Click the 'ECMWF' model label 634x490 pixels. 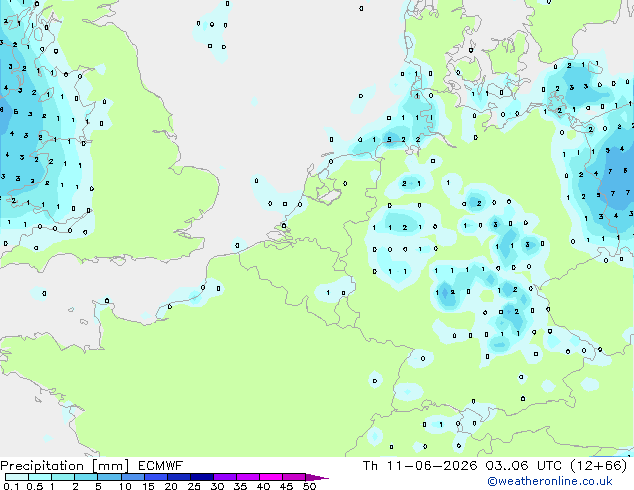[160, 466]
